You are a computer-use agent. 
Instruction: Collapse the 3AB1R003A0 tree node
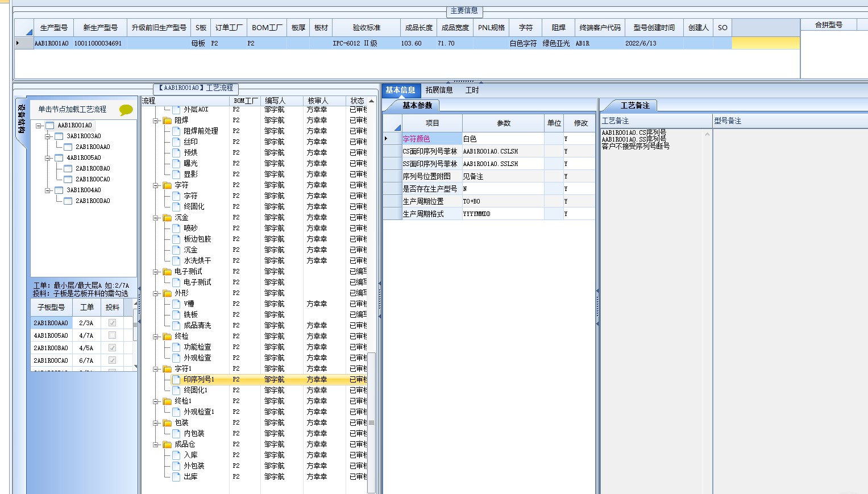tap(48, 136)
